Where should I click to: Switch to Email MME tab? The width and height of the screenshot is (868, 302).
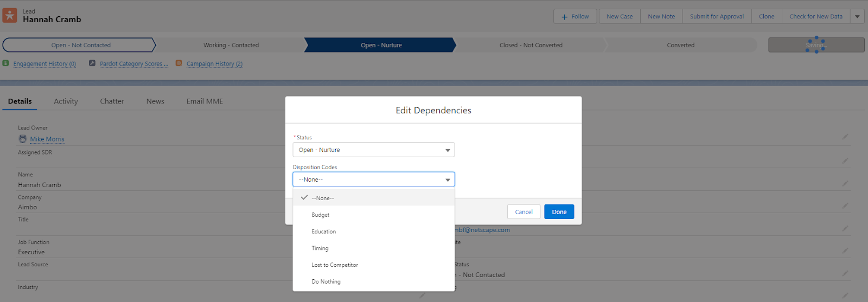click(205, 101)
